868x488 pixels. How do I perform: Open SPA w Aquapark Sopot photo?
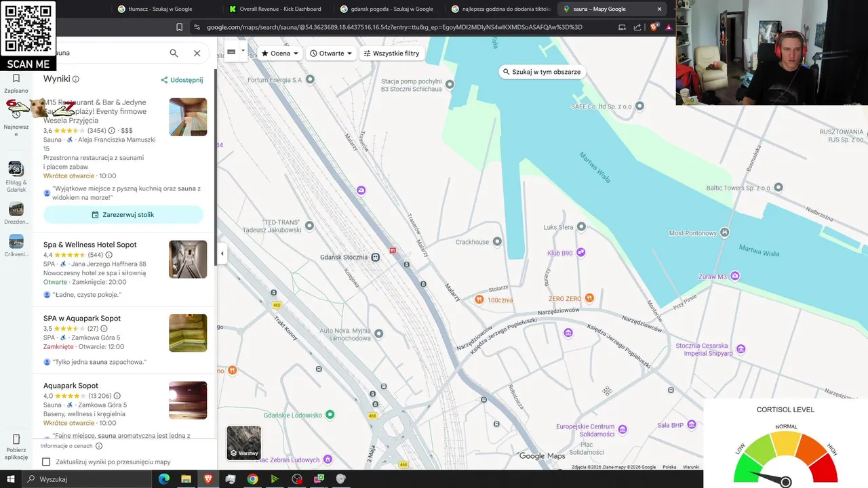coord(188,333)
